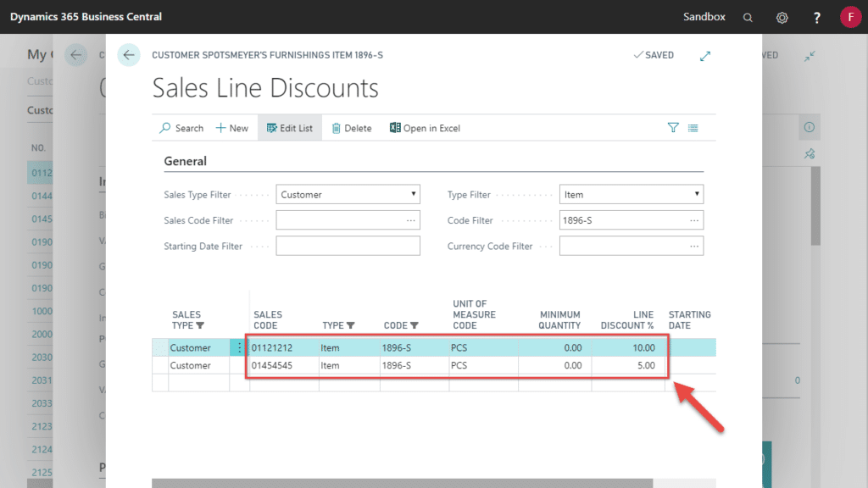Open row options for customer 01121212

tap(239, 347)
